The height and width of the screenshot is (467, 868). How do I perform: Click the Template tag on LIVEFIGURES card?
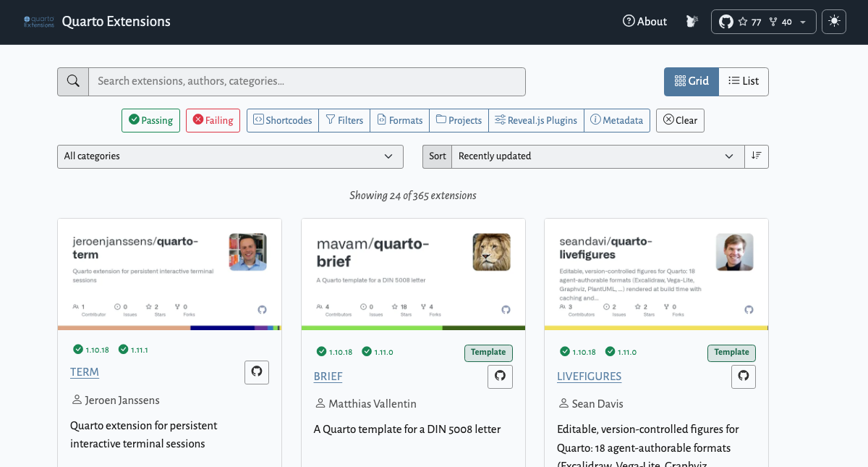[731, 353]
